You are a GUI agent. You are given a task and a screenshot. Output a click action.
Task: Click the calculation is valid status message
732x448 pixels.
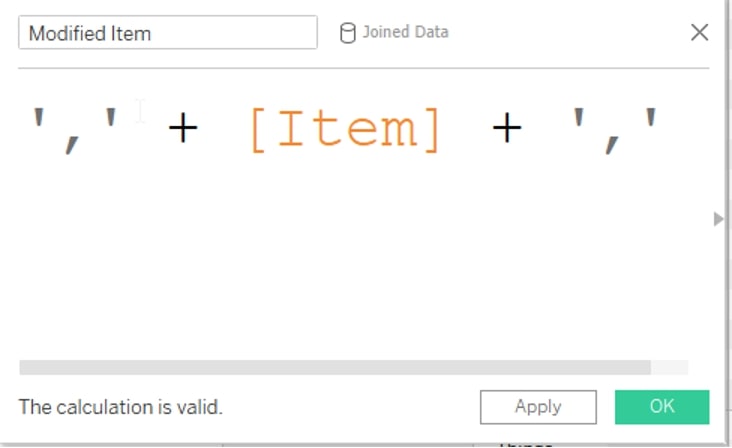coord(121,407)
